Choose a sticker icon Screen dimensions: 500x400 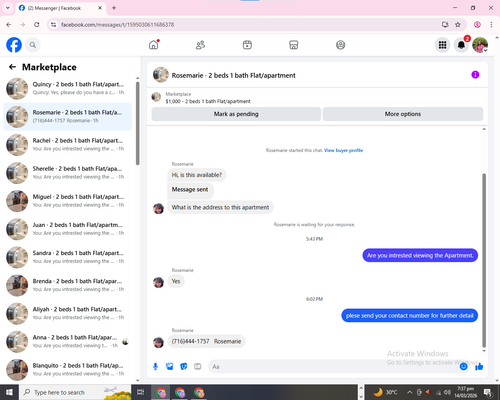tap(184, 367)
